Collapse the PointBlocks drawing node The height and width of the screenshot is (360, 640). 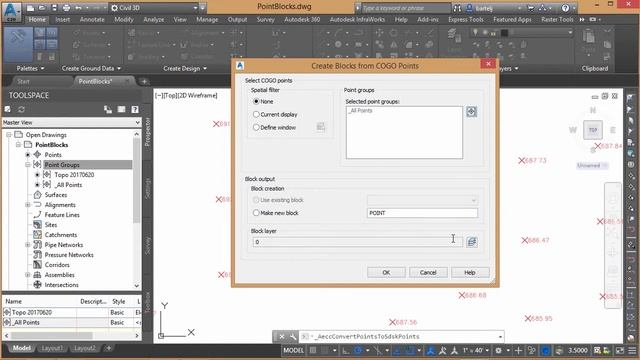pyautogui.click(x=18, y=144)
